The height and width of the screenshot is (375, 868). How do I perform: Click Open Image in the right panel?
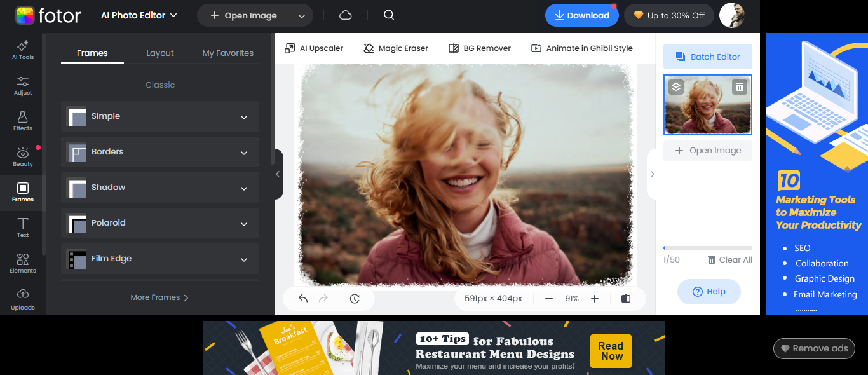[708, 151]
